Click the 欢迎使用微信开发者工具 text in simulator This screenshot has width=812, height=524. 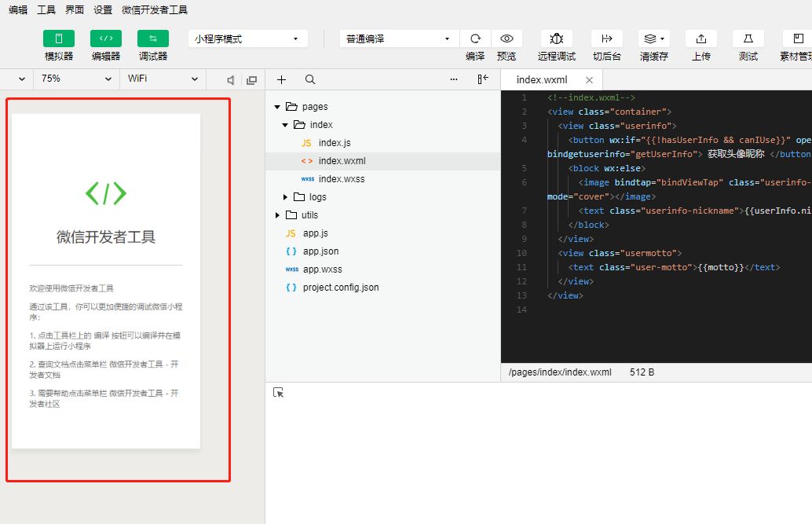71,288
